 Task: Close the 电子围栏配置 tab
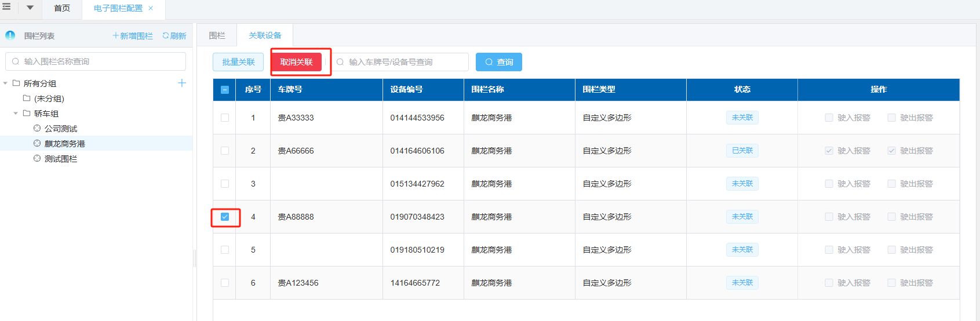tap(151, 8)
